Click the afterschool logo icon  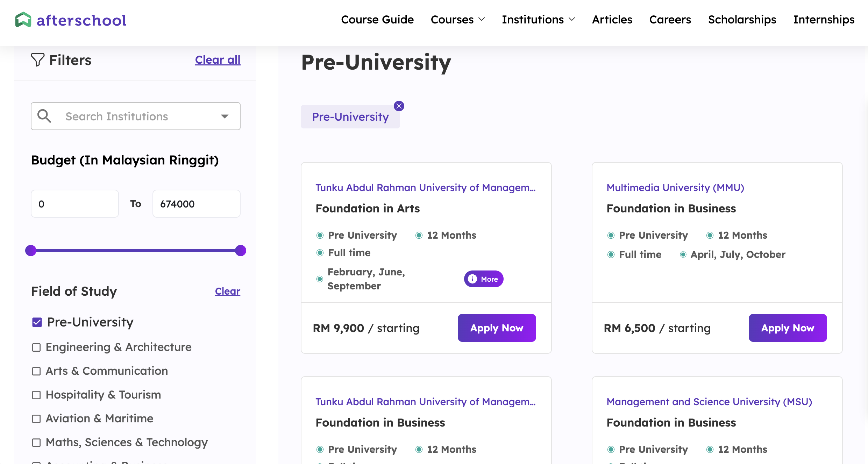pyautogui.click(x=23, y=20)
